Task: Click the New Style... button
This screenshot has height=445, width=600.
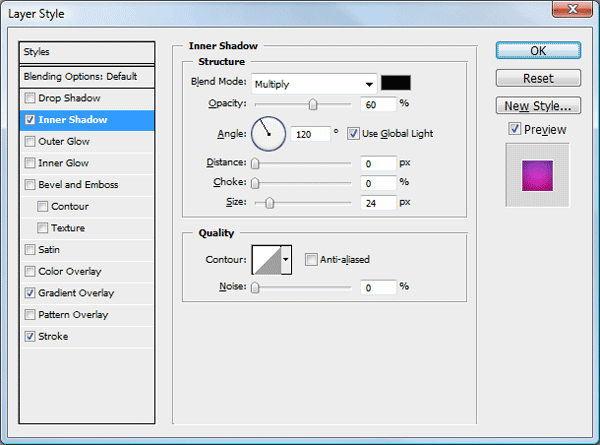Action: (x=538, y=106)
